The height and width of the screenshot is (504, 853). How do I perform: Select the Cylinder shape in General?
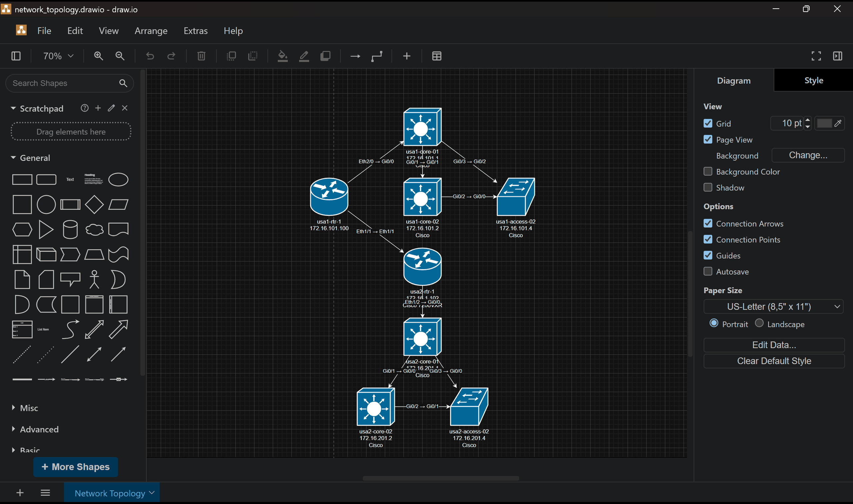point(70,230)
